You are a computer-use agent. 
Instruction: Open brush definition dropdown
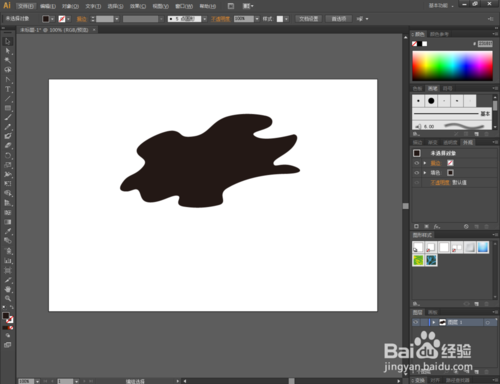pyautogui.click(x=205, y=19)
